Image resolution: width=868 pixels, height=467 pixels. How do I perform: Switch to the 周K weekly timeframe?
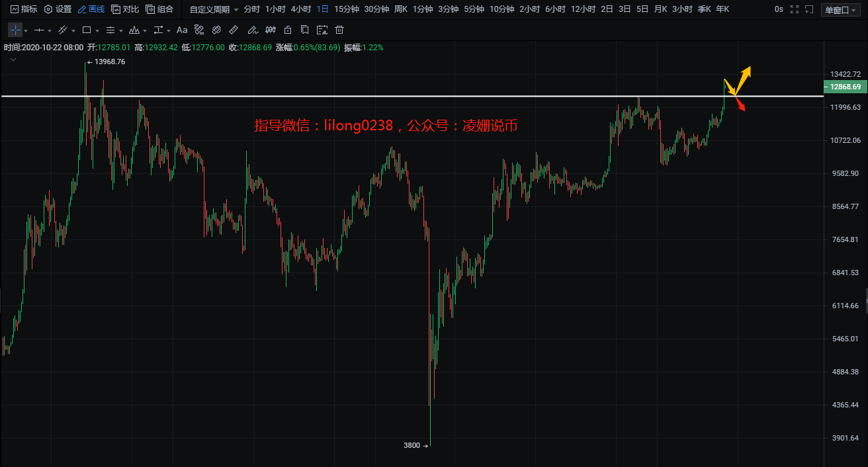coord(401,9)
